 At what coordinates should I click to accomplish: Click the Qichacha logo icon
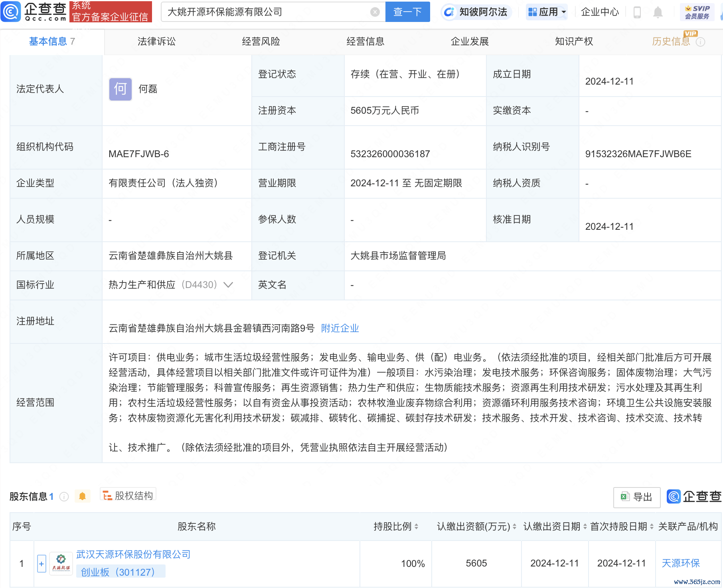click(11, 12)
